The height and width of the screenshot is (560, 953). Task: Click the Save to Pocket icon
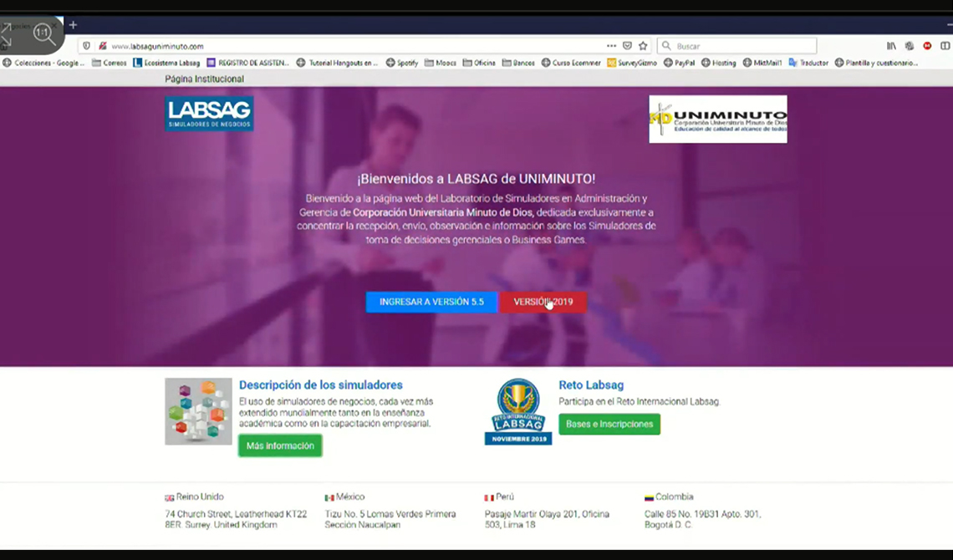(x=627, y=46)
